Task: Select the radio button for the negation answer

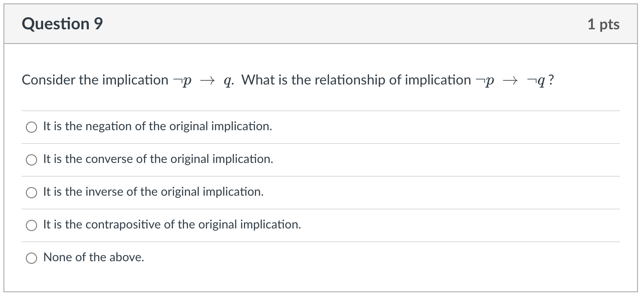Action: point(31,127)
